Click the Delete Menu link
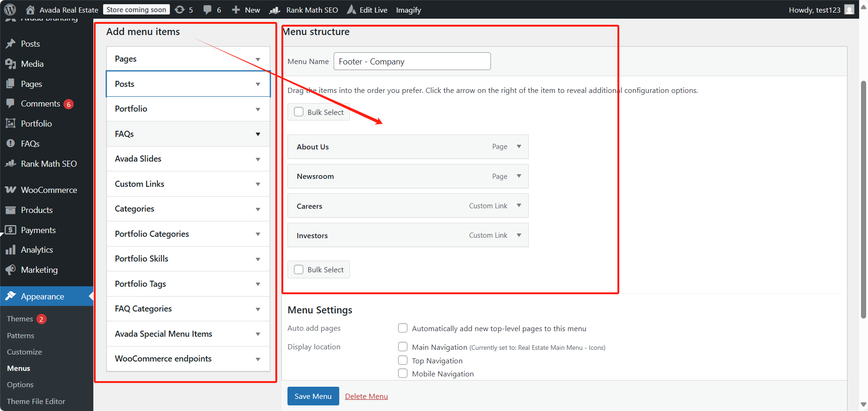 pos(366,397)
